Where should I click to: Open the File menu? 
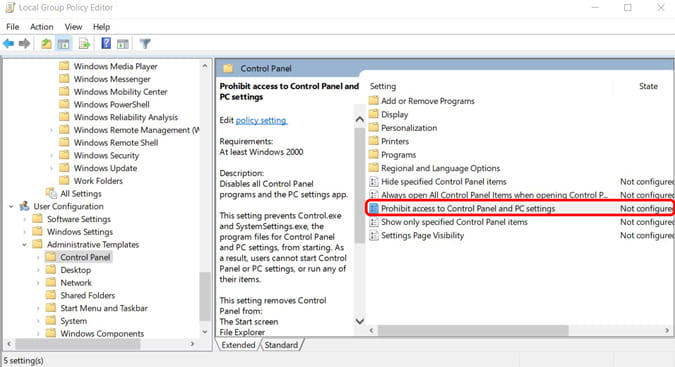click(x=12, y=27)
